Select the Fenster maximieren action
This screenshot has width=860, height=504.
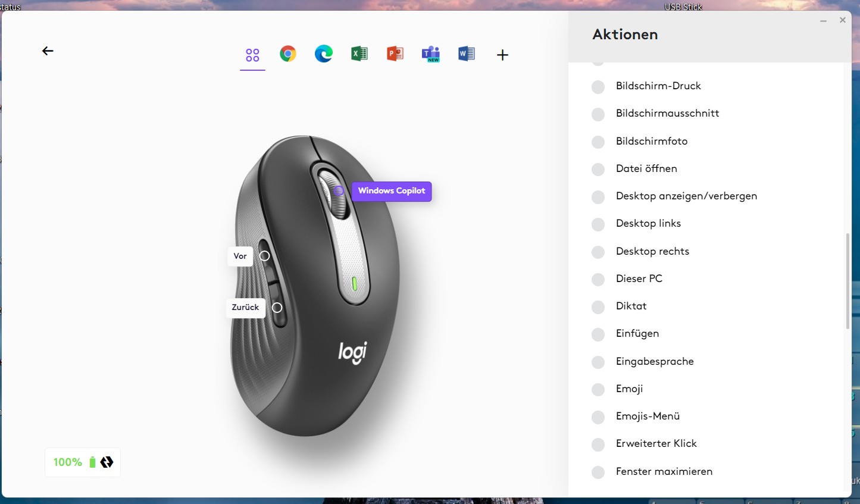[664, 471]
